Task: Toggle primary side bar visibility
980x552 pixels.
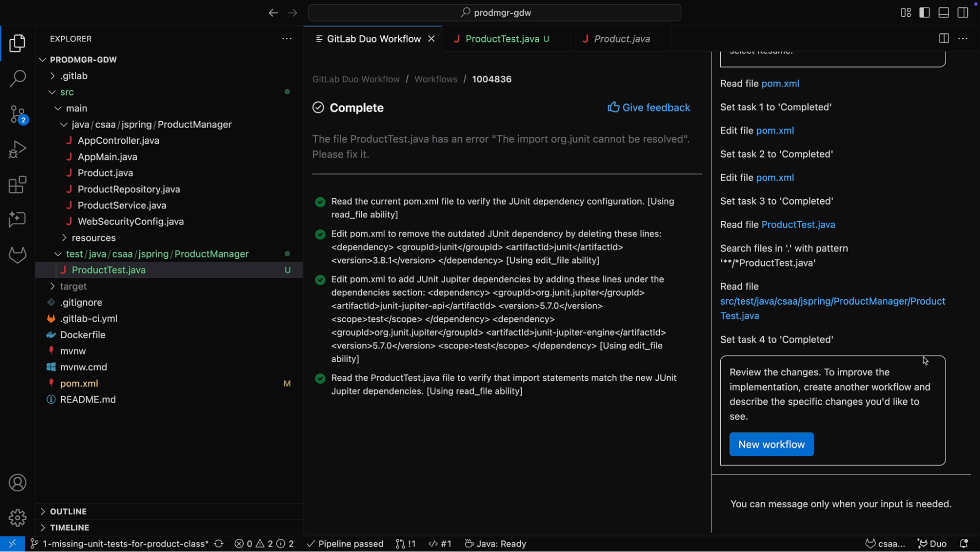Action: pos(925,13)
